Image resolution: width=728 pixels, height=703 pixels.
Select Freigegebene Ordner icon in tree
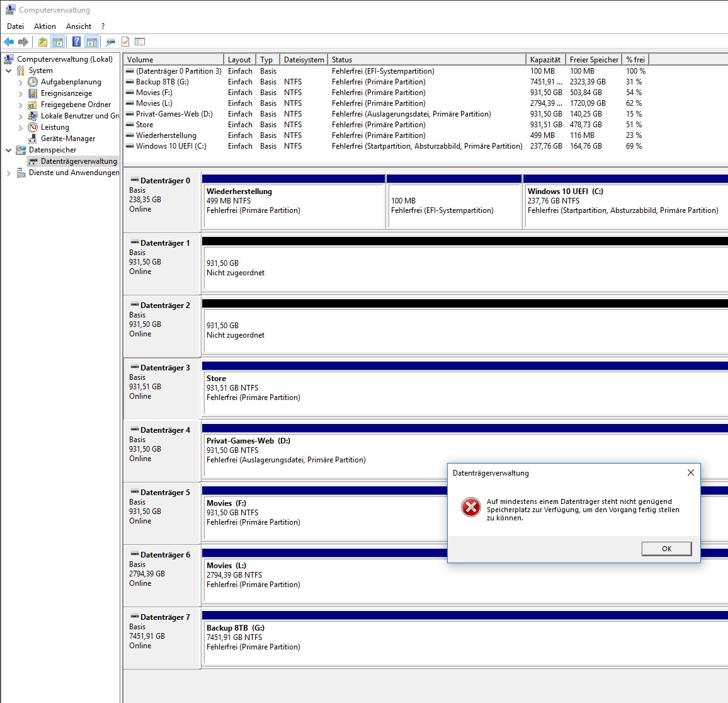pos(33,105)
